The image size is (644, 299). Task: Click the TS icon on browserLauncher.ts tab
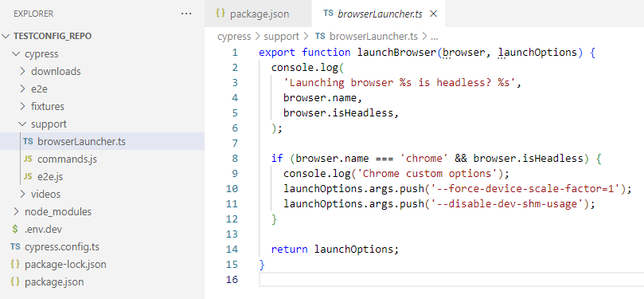point(328,14)
